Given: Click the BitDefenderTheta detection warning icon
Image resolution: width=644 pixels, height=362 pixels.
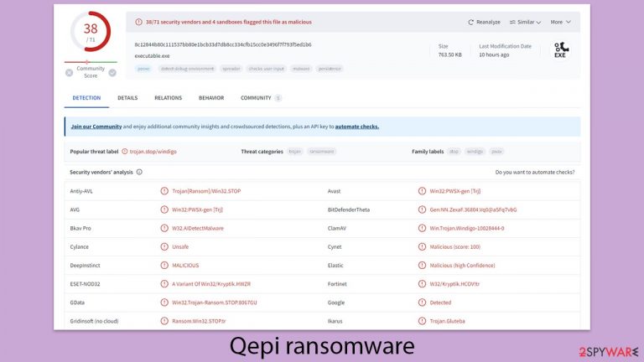Looking at the screenshot, I should [422, 209].
